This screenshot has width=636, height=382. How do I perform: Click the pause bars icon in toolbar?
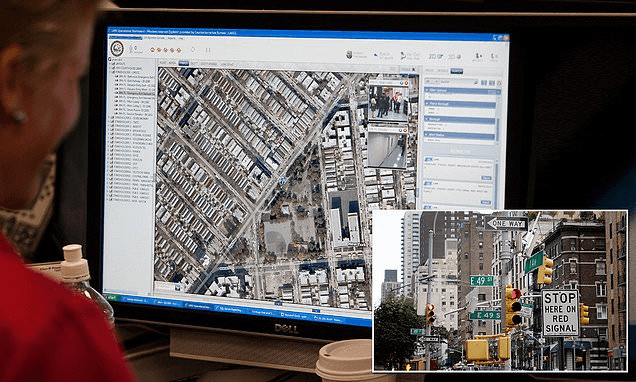click(x=208, y=50)
